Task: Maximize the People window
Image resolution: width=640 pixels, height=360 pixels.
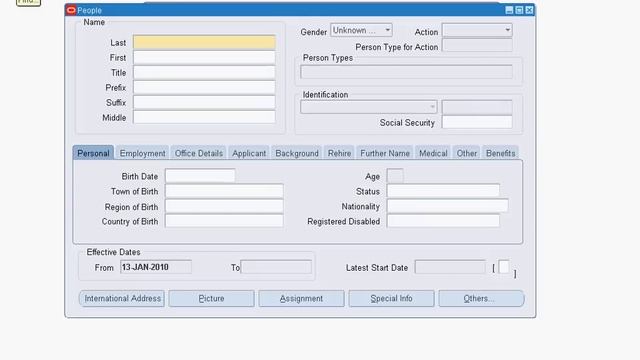Action: click(519, 10)
